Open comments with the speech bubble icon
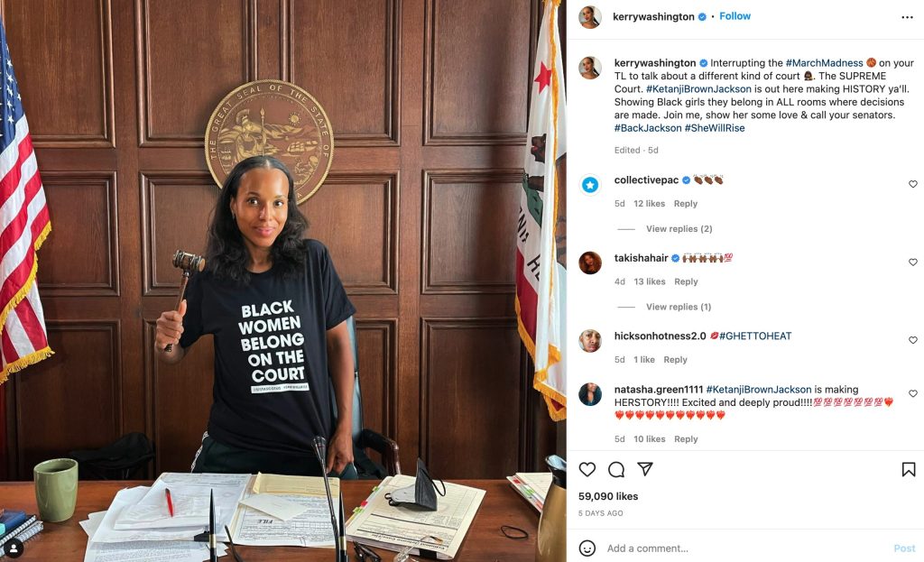This screenshot has width=924, height=562. point(616,469)
